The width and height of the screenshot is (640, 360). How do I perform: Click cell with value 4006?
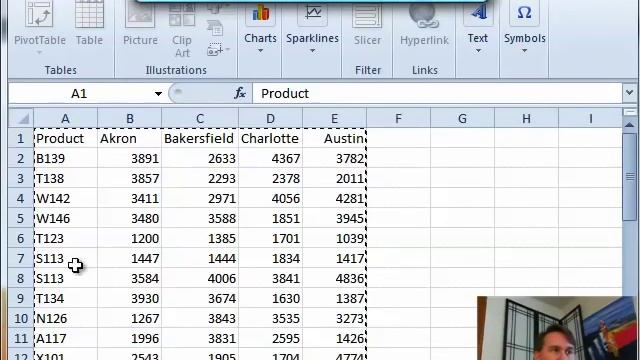coord(200,278)
